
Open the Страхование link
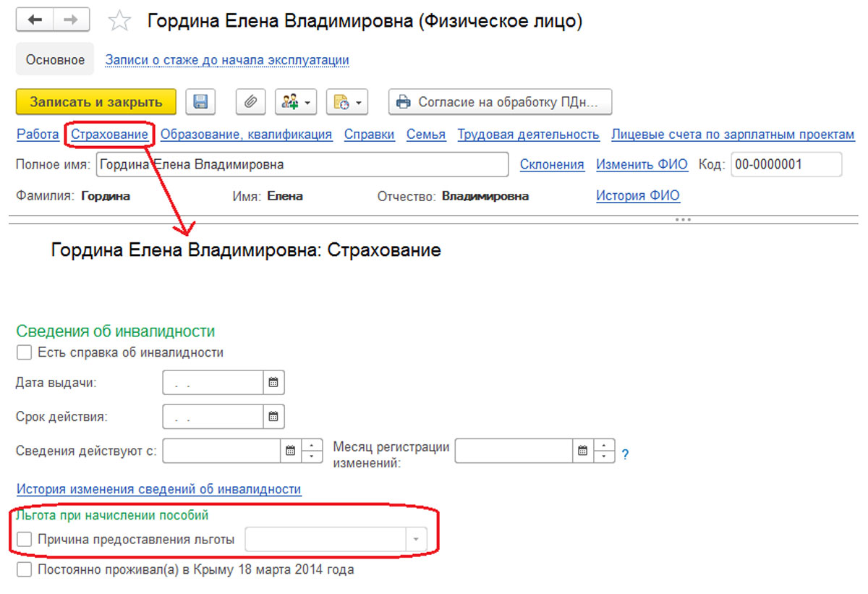110,135
